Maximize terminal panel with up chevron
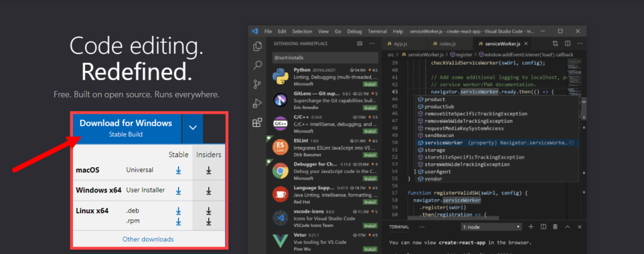The width and height of the screenshot is (644, 254). [568, 226]
